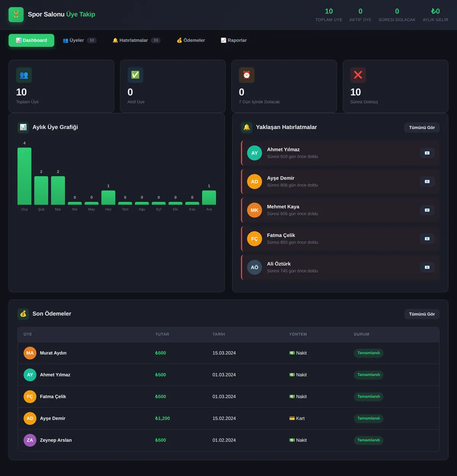
Task: Send email reminder to Ahmet Yılmaz
Action: point(427,153)
